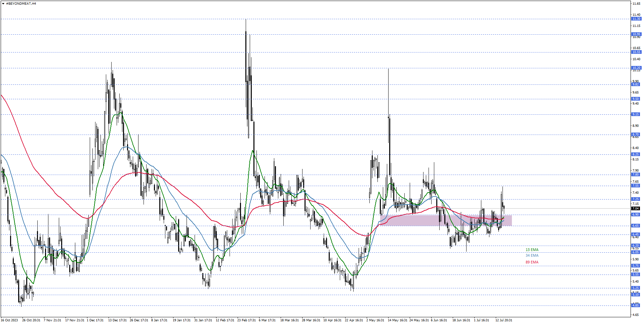Click the 23 Feb 17:31 time axis label

pos(247,320)
